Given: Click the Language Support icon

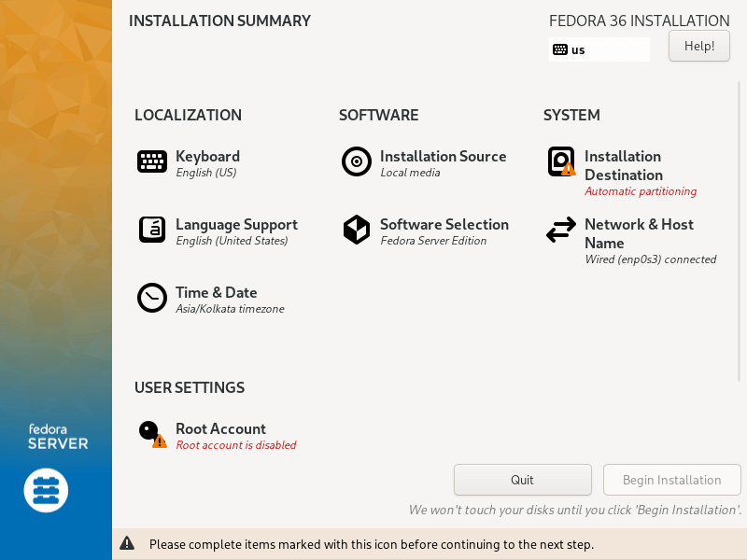Looking at the screenshot, I should [x=152, y=230].
